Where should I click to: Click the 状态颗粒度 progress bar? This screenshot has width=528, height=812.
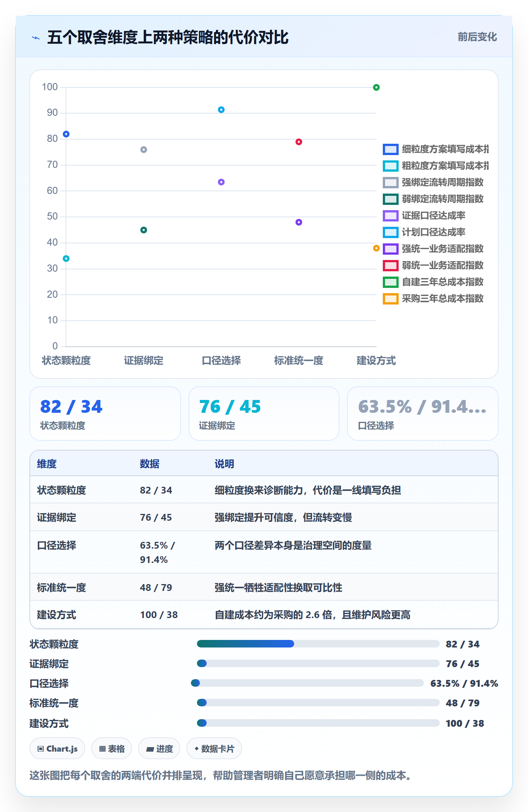click(x=318, y=644)
